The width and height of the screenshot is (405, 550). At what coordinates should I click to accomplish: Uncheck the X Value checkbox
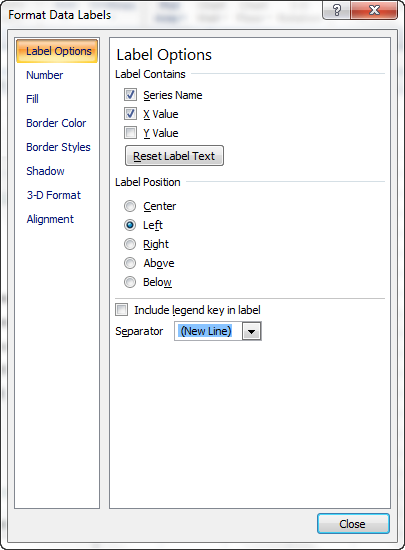click(x=130, y=114)
